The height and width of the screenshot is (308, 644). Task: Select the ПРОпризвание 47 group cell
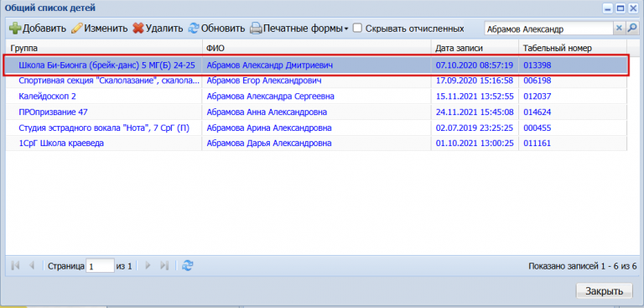pos(104,112)
